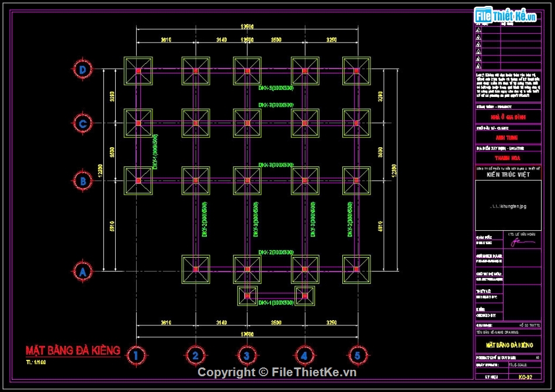This screenshot has width=555, height=392.
Task: Select the red drawing title "MẶT BẰNG ĐÀ KIỀNG"
Action: (73, 351)
